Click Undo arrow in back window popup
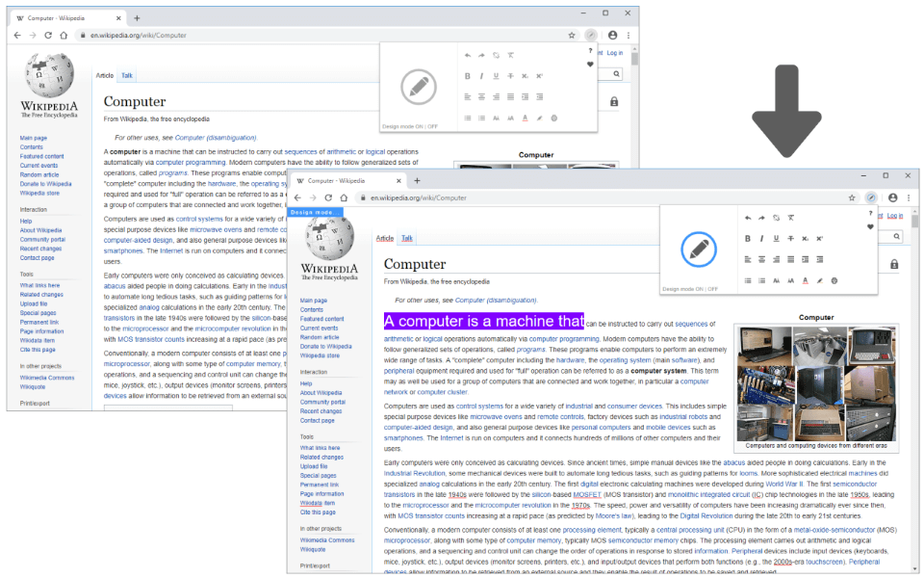The width and height of the screenshot is (924, 578). pos(468,55)
